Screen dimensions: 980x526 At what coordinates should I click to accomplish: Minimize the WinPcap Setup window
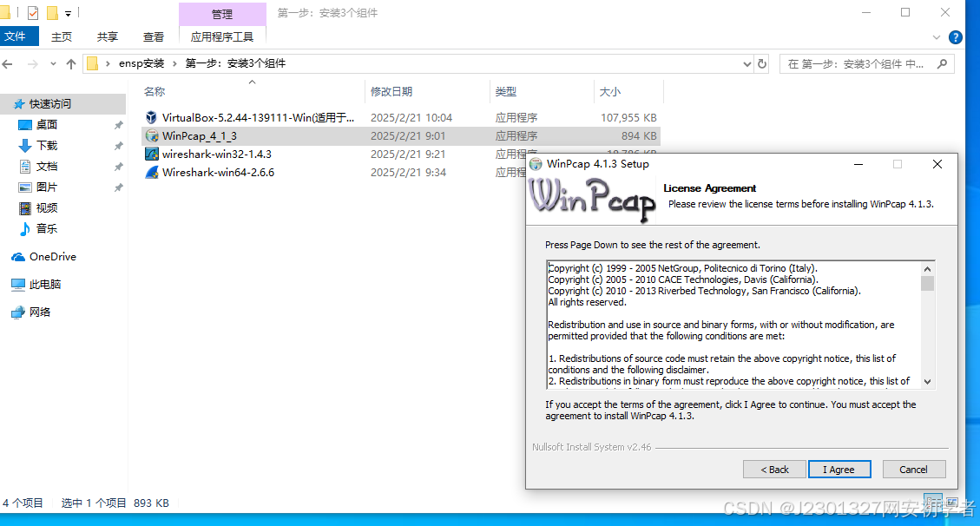coord(858,164)
